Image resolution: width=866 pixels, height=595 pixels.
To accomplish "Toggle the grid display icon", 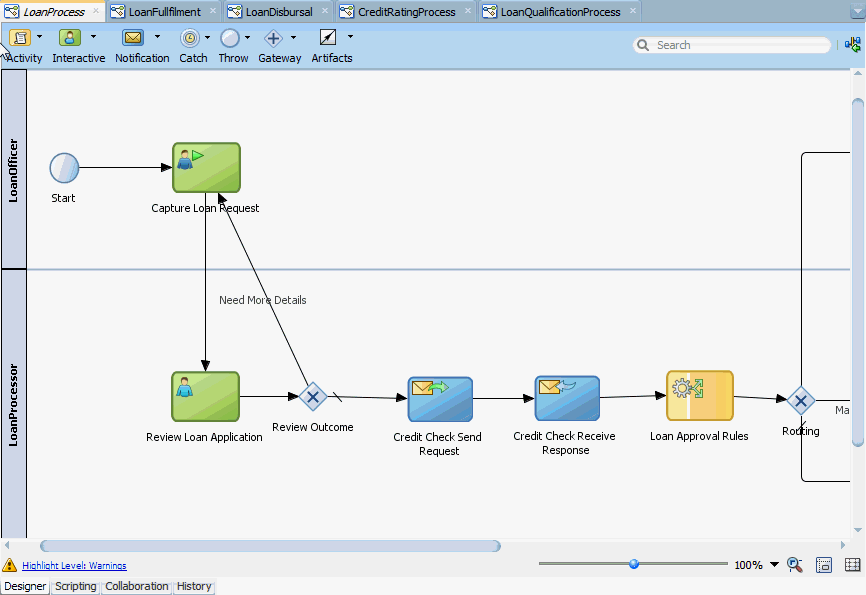I will coord(853,565).
